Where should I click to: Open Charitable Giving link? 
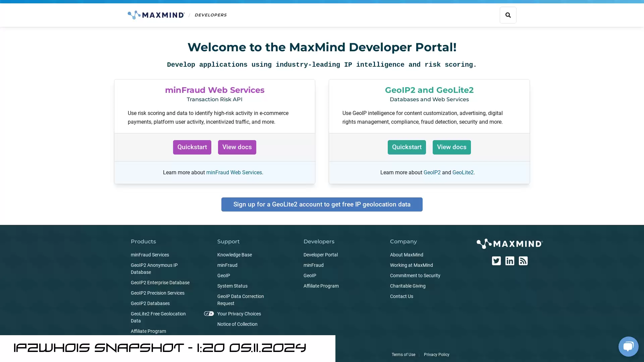tap(408, 286)
